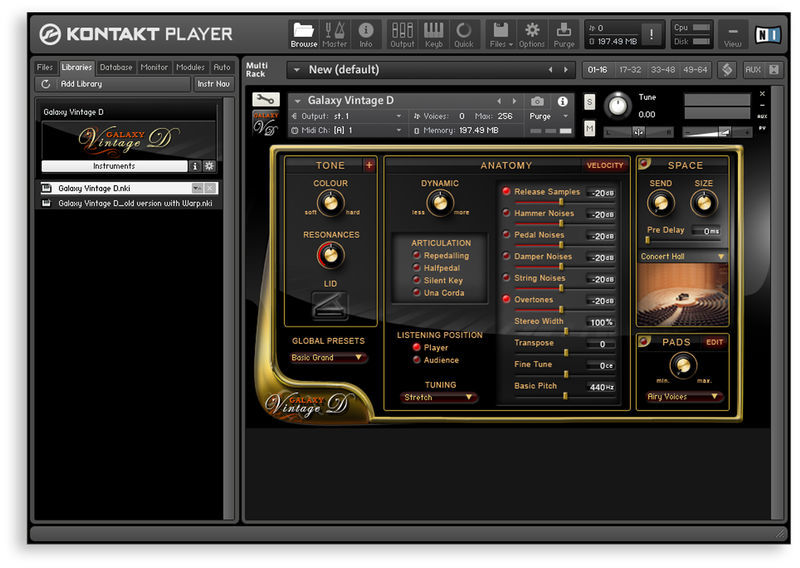The width and height of the screenshot is (800, 568).
Task: Click the camera snapshot icon
Action: [537, 102]
